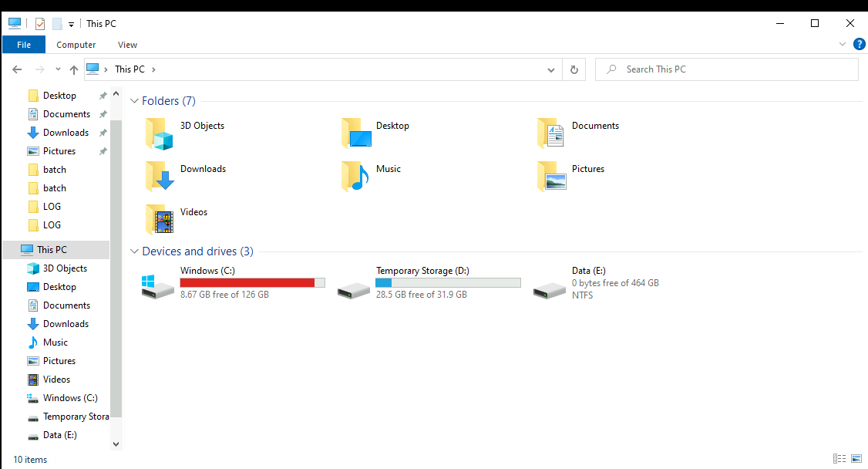Select pinned Desktop in Quick access
Screen dimensions: 868x469
[x=60, y=95]
